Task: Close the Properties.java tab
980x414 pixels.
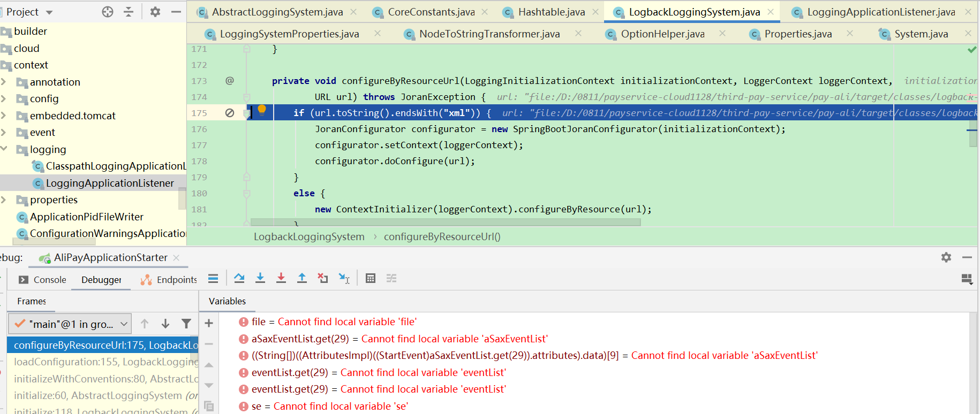Action: coord(850,34)
